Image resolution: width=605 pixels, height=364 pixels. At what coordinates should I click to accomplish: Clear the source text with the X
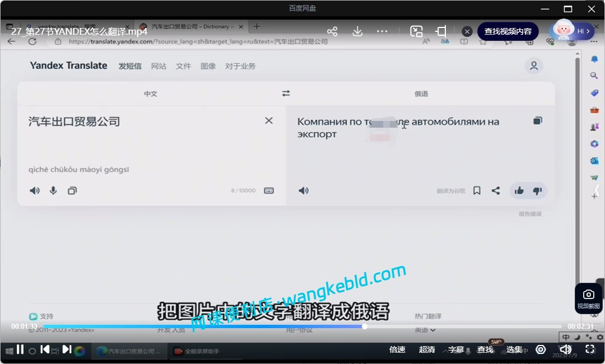[x=269, y=121]
